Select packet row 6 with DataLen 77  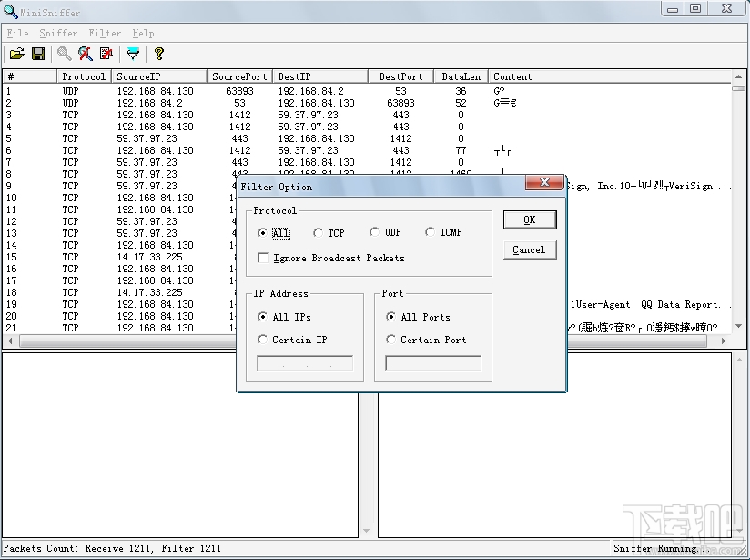tap(367, 150)
